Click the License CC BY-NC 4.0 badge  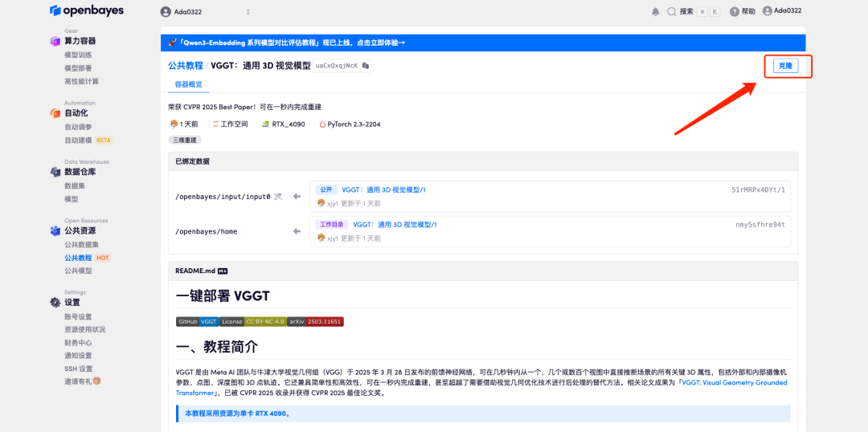[253, 321]
